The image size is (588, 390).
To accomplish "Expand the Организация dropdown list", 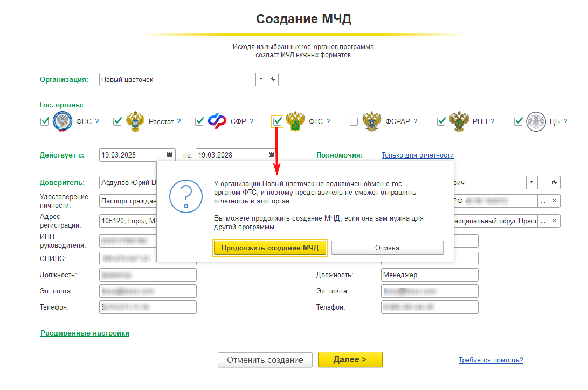I will (x=261, y=79).
